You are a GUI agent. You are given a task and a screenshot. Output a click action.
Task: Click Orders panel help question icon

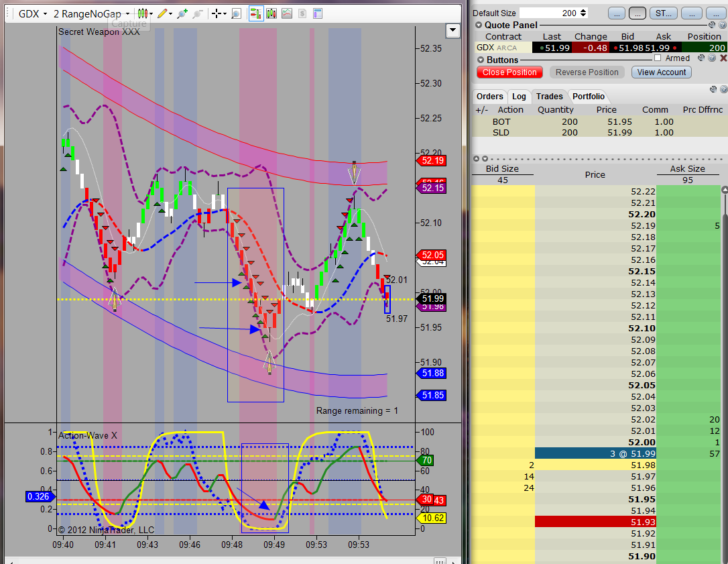[x=723, y=89]
